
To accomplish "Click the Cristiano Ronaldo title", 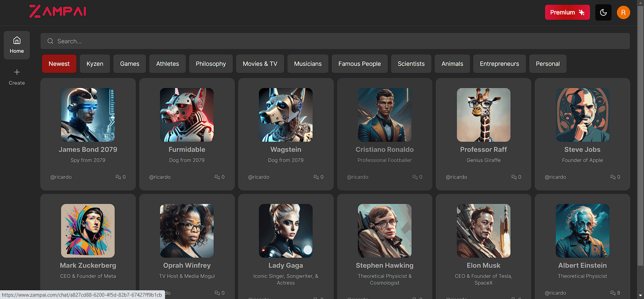I will (x=385, y=149).
